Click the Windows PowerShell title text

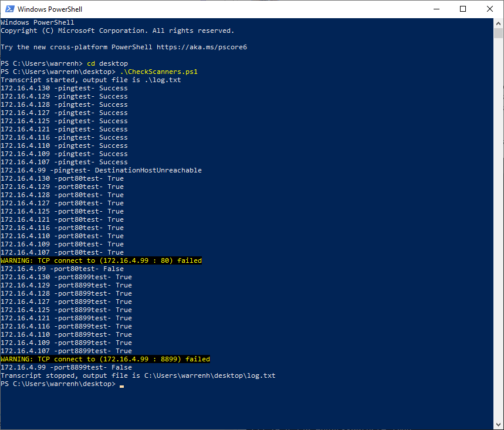click(x=50, y=9)
